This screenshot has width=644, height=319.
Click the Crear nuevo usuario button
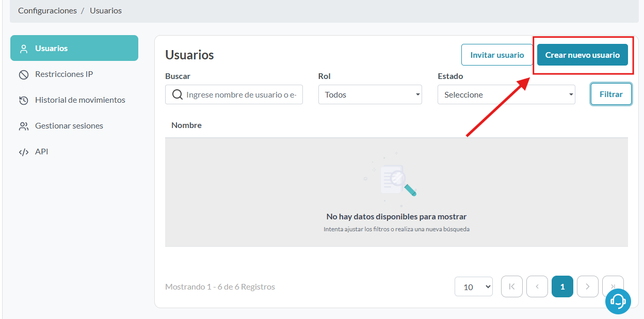(x=582, y=55)
